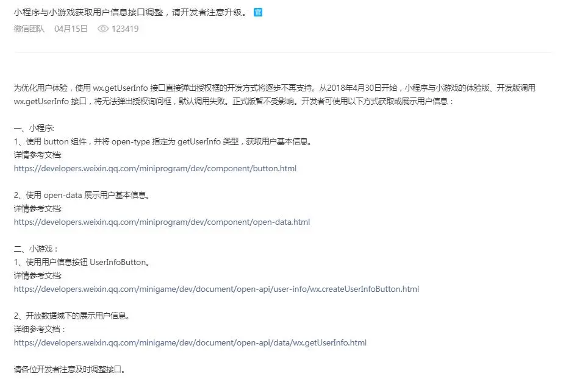Viewport: 588px width, 379px height.
Task: Click the blue official 官 badge icon
Action: (x=258, y=12)
